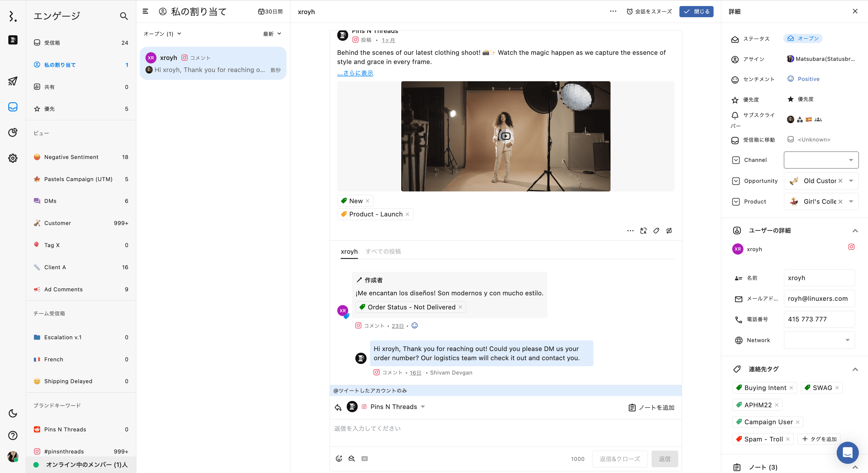This screenshot has height=473, width=868.
Task: Switch to すべての投稿 tab
Action: point(383,251)
